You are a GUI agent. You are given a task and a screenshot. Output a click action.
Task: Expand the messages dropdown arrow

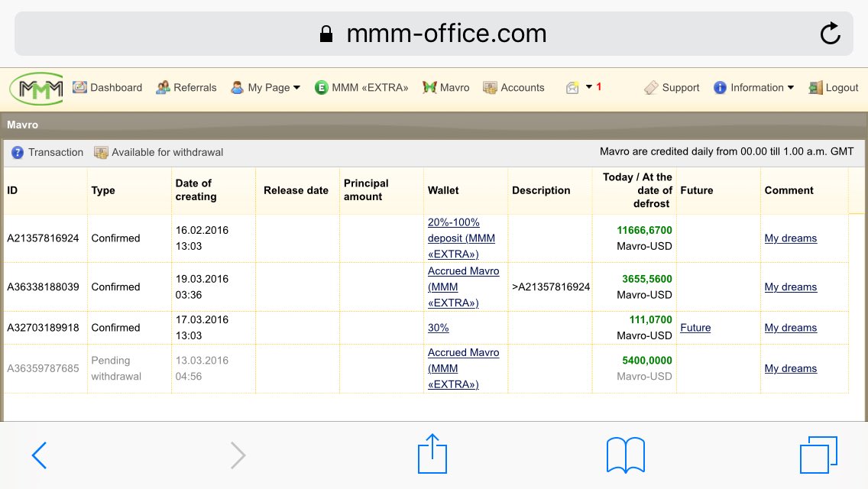589,87
